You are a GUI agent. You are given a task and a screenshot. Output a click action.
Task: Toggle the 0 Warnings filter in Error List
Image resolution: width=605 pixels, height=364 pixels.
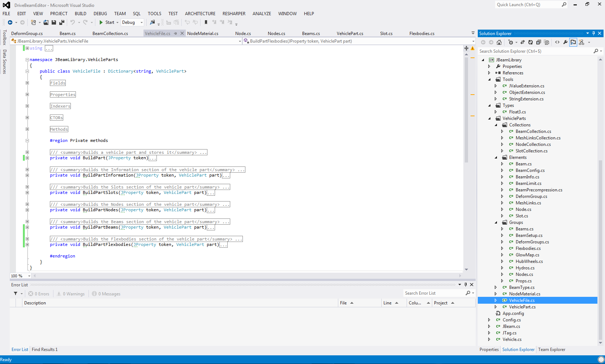pyautogui.click(x=70, y=294)
